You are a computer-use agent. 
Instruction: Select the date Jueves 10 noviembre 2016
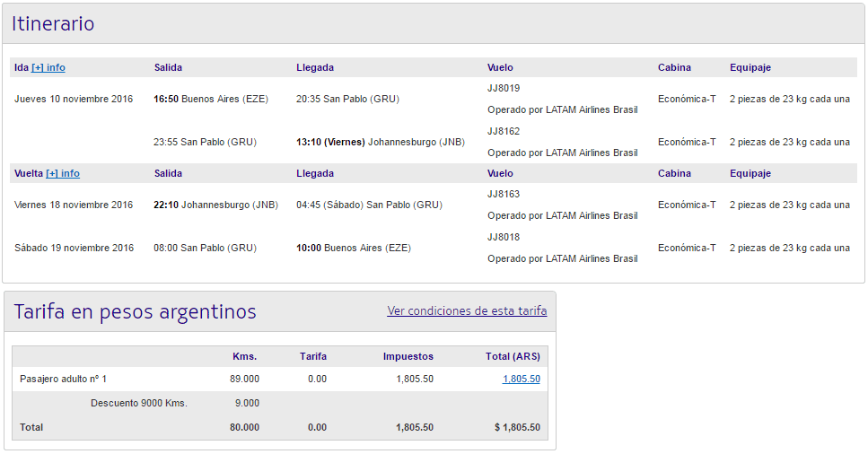click(74, 99)
